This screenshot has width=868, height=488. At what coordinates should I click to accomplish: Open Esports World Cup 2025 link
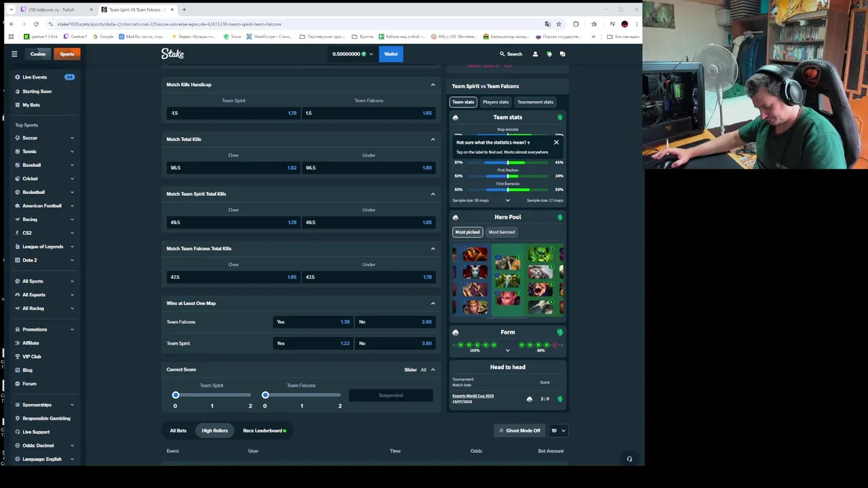click(473, 396)
